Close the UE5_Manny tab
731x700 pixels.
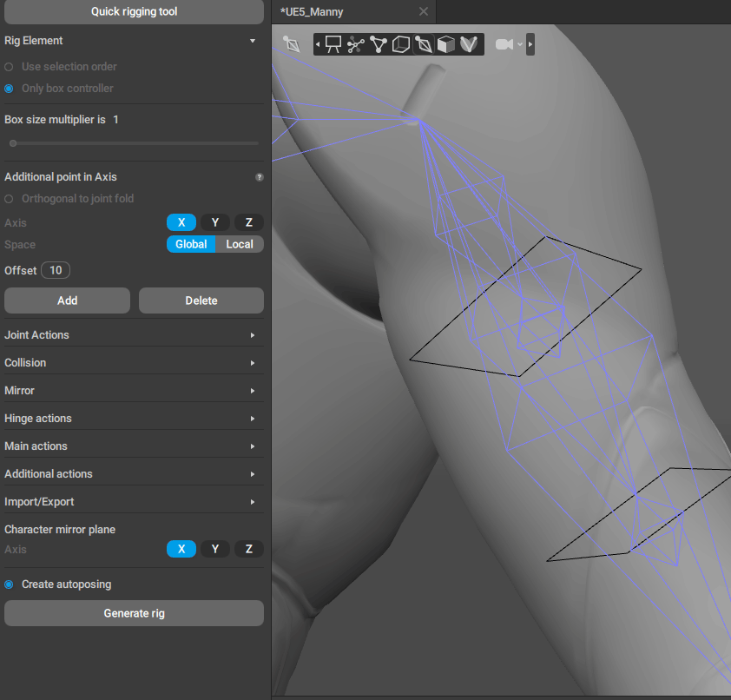click(424, 12)
